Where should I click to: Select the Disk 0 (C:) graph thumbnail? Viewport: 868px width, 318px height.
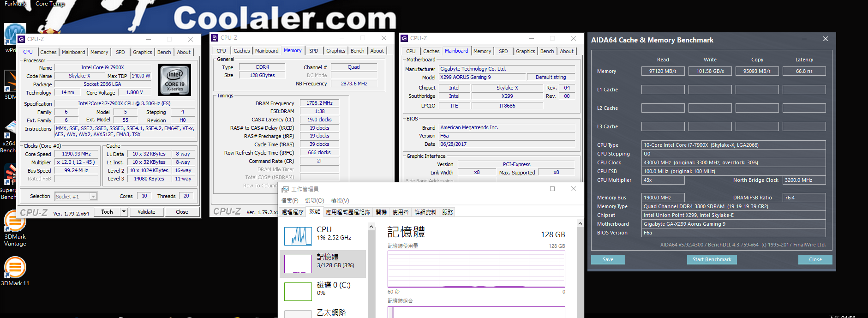298,291
